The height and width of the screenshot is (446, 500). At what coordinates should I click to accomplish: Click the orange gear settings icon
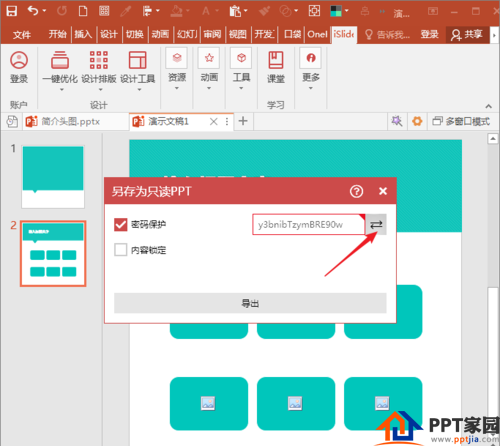pyautogui.click(x=417, y=121)
